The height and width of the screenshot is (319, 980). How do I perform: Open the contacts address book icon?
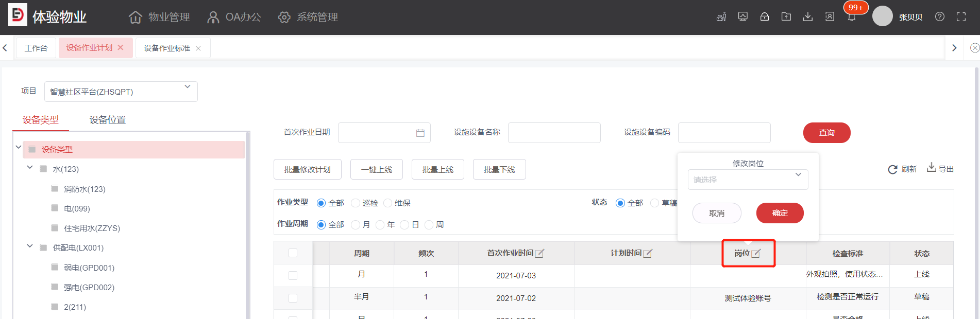click(x=830, y=16)
